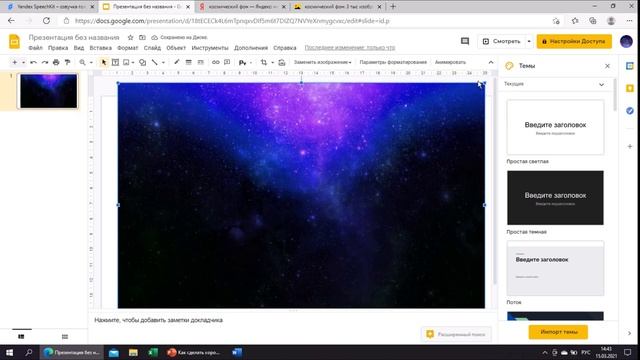Open the 'Формат' menu
640x360 pixels.
click(127, 48)
